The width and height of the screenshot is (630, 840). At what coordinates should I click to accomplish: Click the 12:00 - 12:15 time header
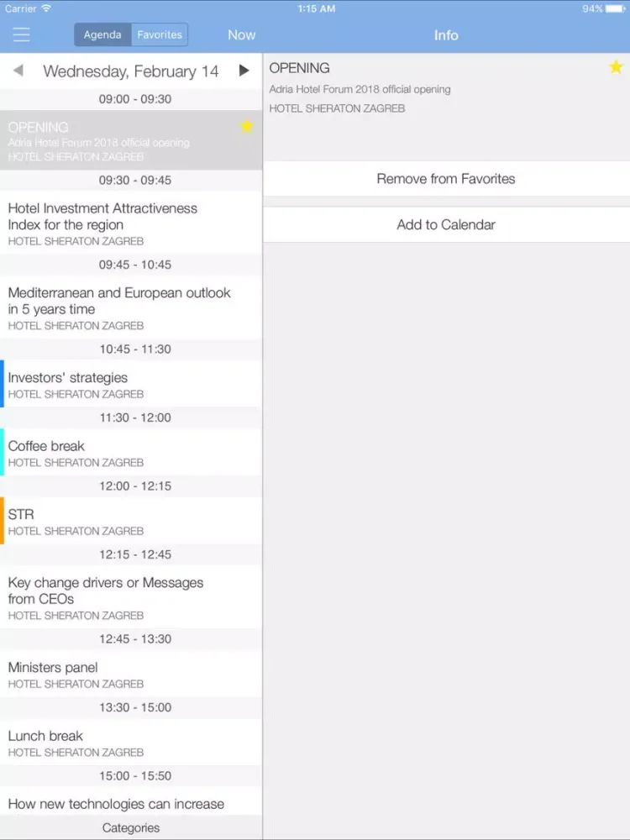point(135,486)
